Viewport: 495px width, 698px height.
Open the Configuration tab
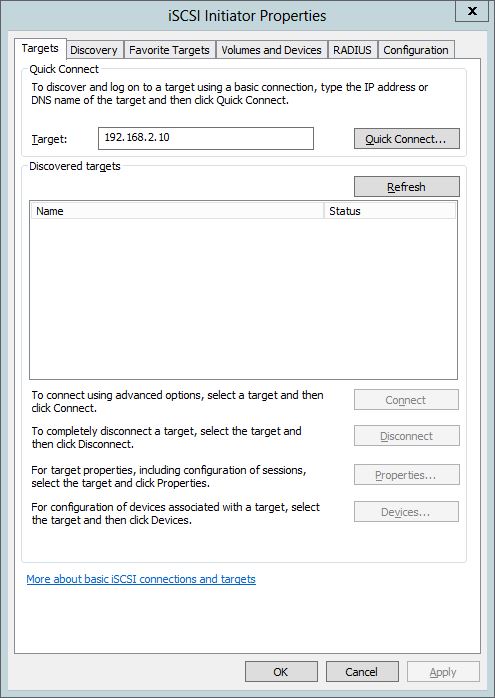pos(416,50)
